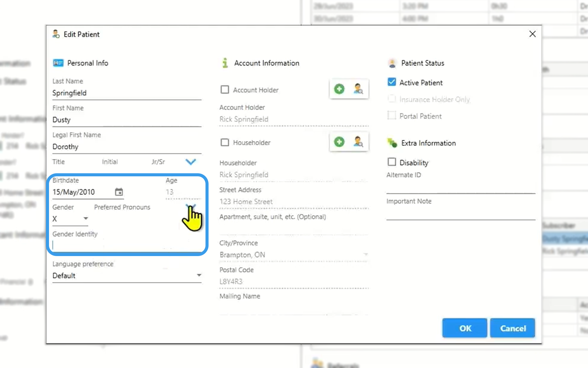Check the Householder checkbox
Screen dimensions: 588x368
225,142
